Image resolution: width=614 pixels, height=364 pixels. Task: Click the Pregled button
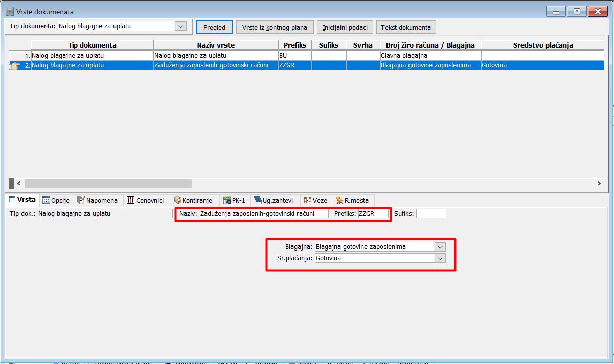click(214, 27)
